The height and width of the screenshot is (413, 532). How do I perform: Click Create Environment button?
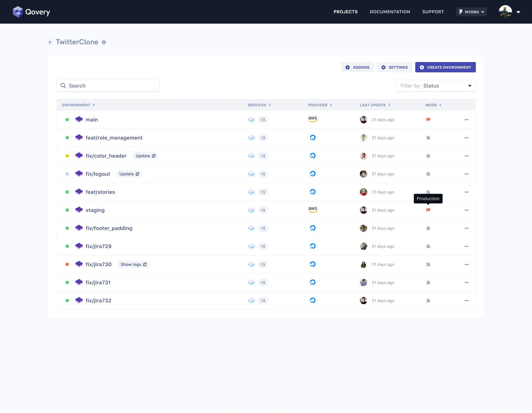click(445, 67)
